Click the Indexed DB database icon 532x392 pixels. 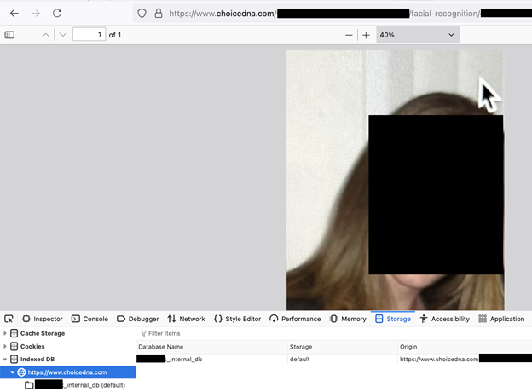point(14,359)
